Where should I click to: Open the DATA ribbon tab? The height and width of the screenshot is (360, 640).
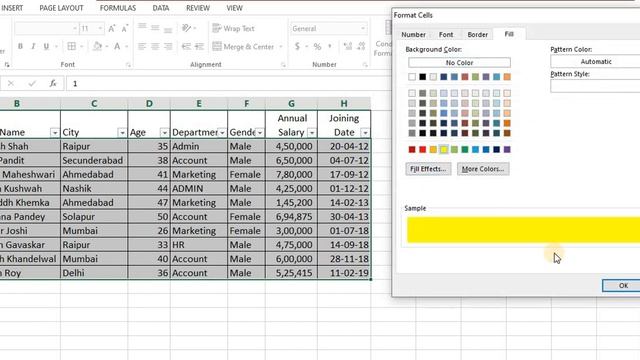pyautogui.click(x=161, y=8)
